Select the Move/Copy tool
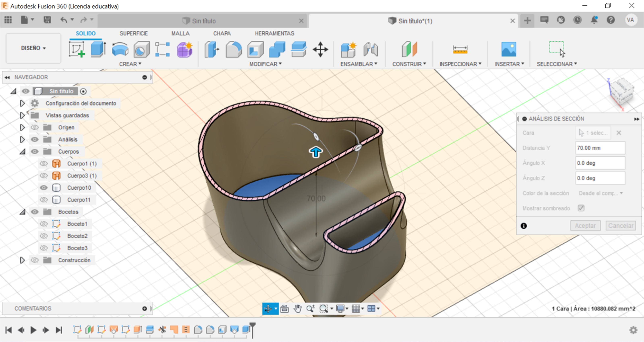644x342 pixels. click(320, 49)
